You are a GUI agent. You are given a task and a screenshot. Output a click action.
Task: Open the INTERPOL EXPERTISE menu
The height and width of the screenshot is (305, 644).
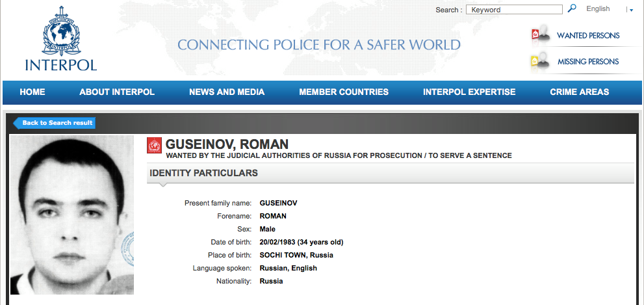pos(469,92)
